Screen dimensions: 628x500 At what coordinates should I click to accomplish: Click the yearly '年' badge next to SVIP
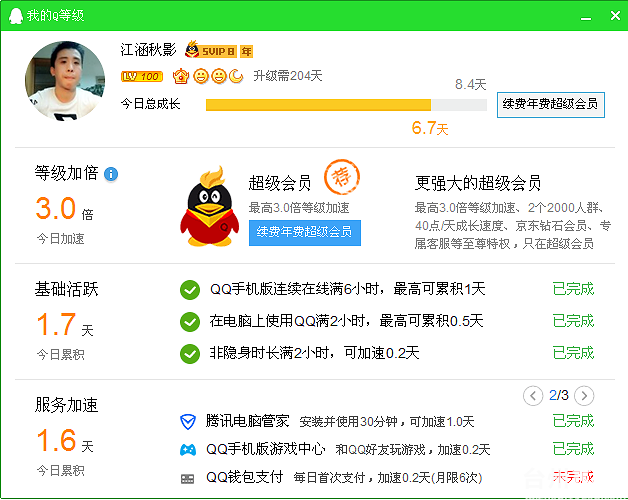(246, 52)
